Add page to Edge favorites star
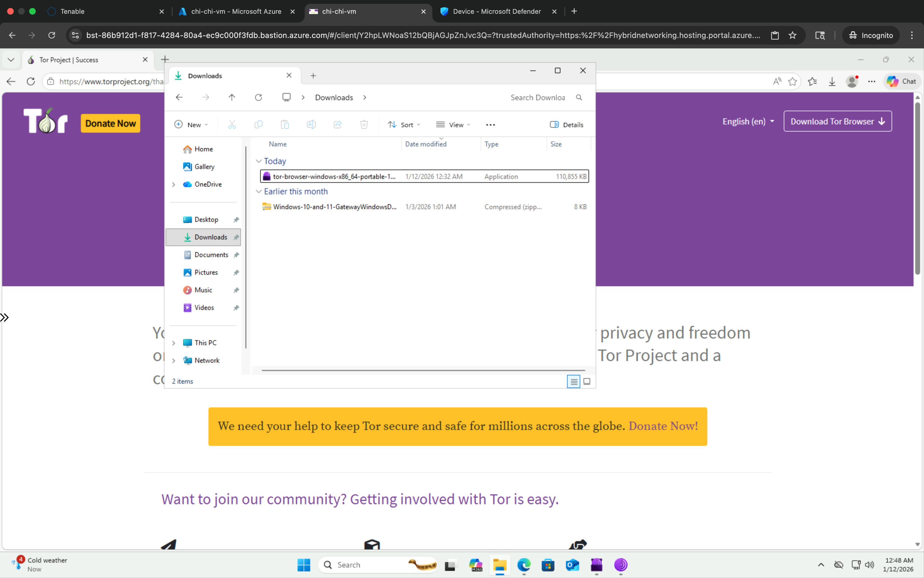The image size is (924, 578). point(793,81)
